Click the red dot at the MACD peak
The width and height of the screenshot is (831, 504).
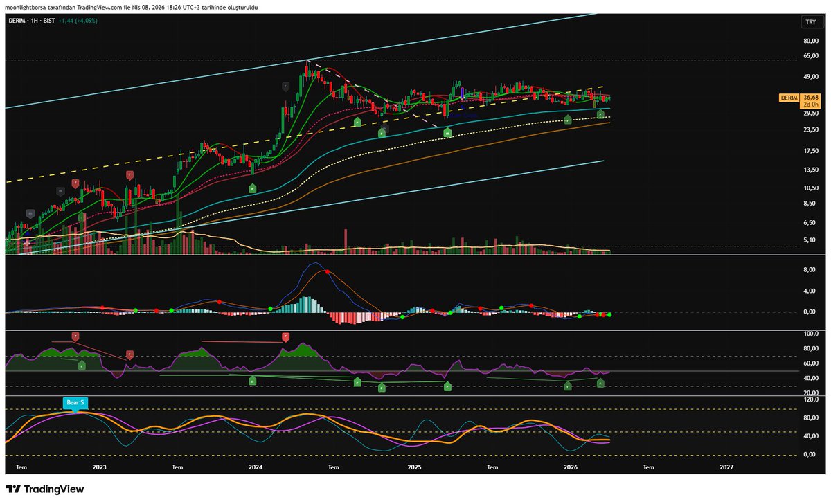328,272
